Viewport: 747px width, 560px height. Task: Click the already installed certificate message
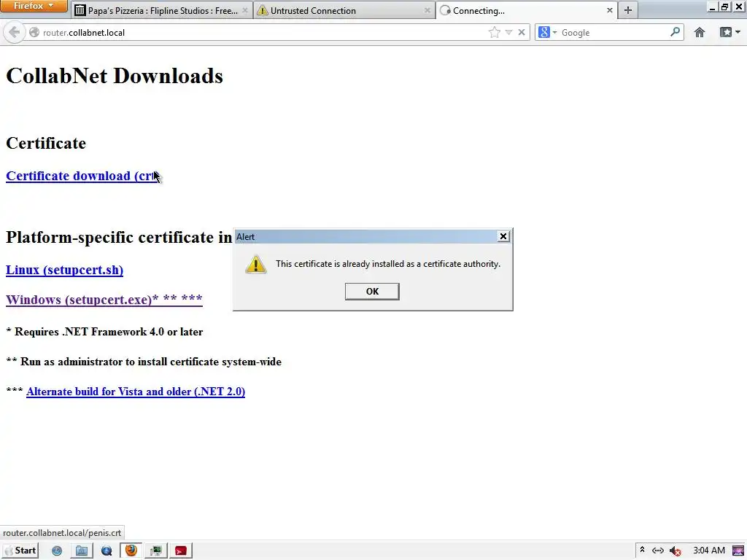point(388,264)
